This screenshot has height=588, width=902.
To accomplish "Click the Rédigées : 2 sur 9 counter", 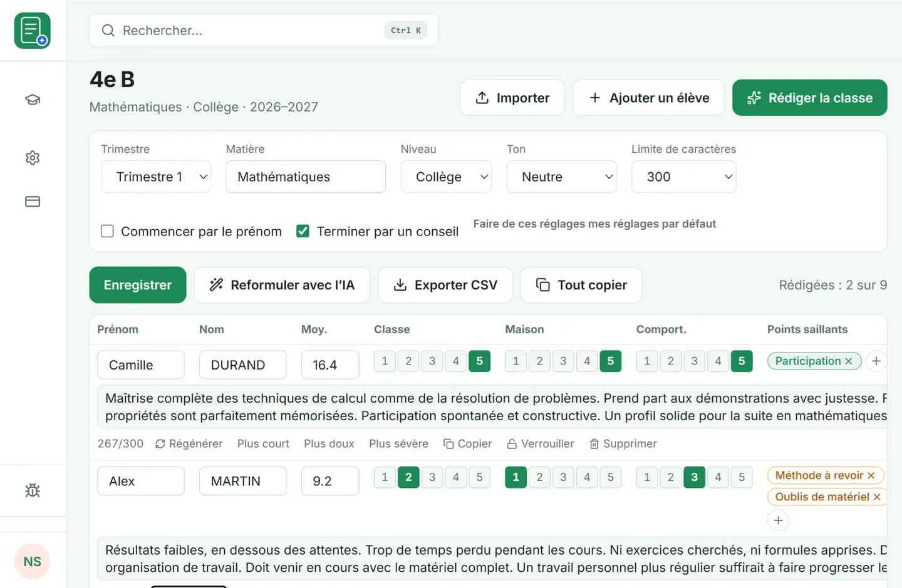I will click(832, 285).
